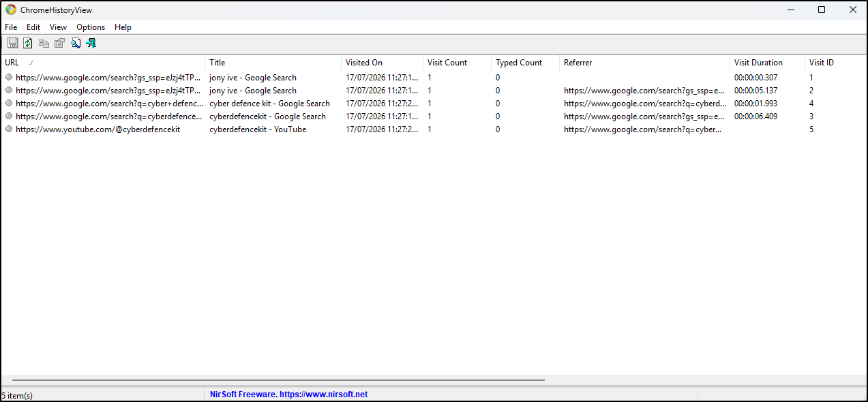Click the Save Selected Items toolbar icon
Screen dimensions: 868x402
tap(12, 44)
